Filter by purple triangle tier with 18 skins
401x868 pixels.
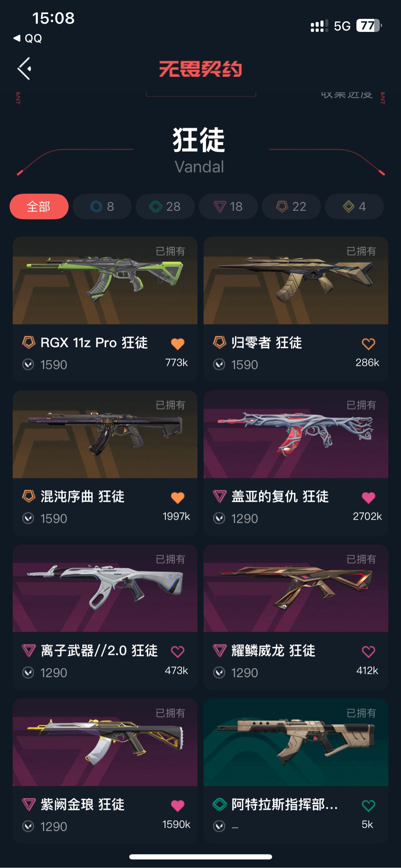click(x=228, y=206)
